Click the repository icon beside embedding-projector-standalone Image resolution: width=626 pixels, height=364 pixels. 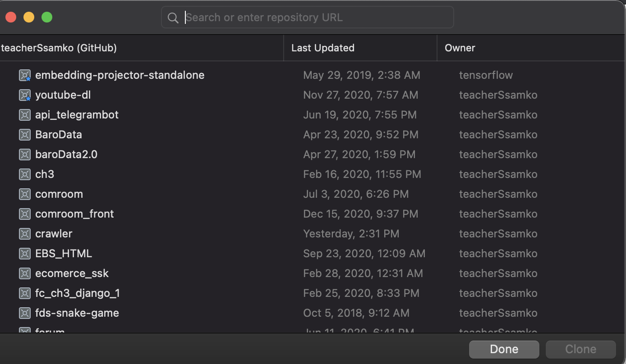pos(25,75)
